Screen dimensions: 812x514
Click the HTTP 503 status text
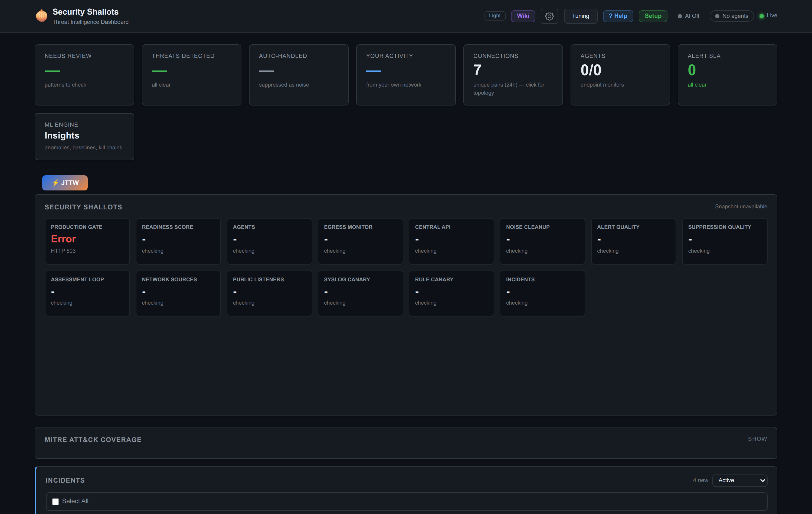tap(63, 251)
